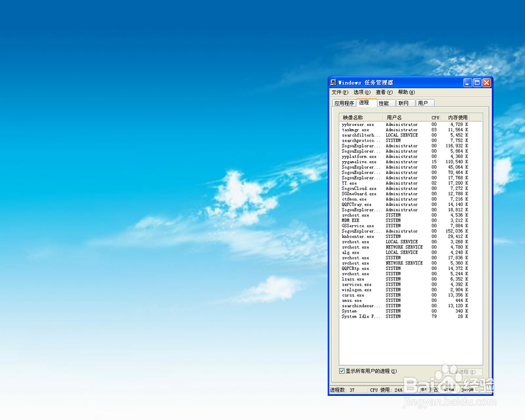
Task: Click the 18,812 K memory cell
Action: coord(458,210)
